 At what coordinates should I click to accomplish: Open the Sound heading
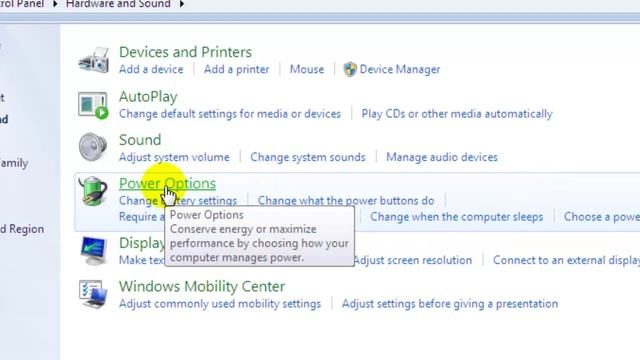140,140
